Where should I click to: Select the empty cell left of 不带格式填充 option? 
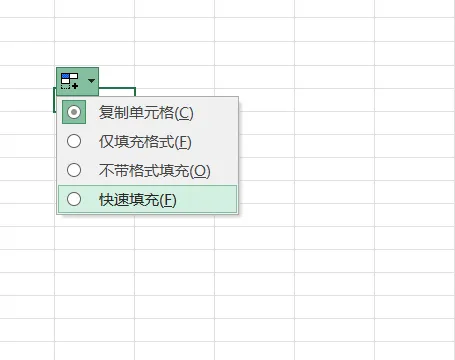27,169
